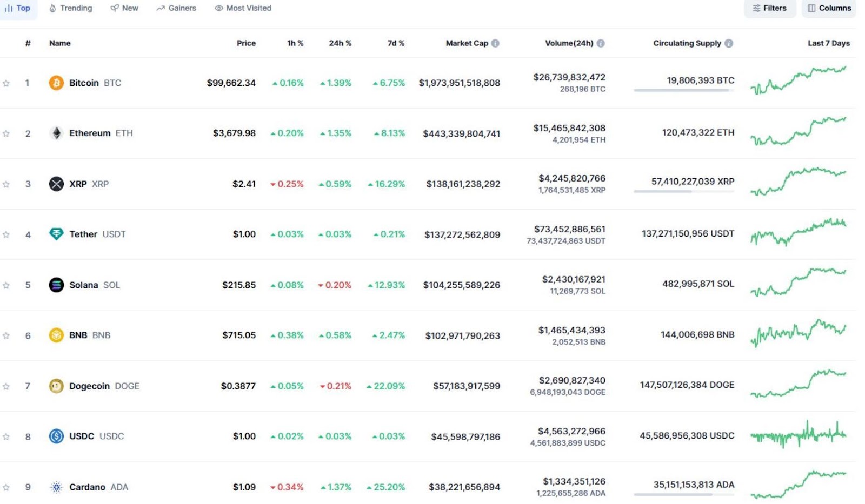Click the Solana coin logo
This screenshot has width=865, height=504.
56,285
